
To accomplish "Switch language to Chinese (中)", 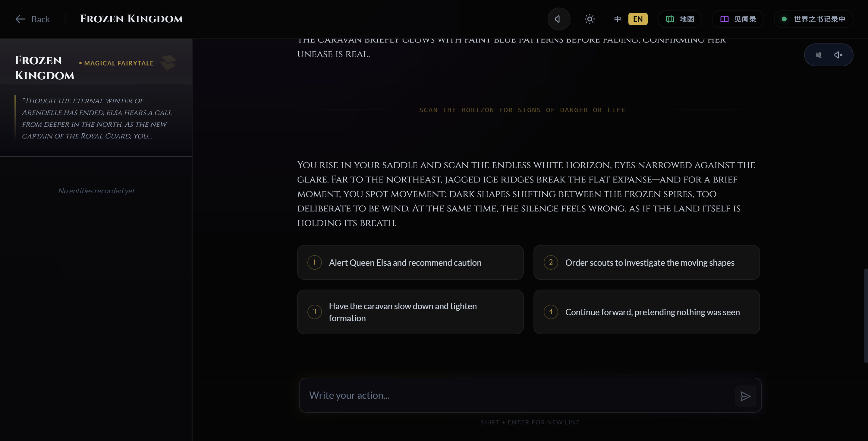I will [617, 19].
